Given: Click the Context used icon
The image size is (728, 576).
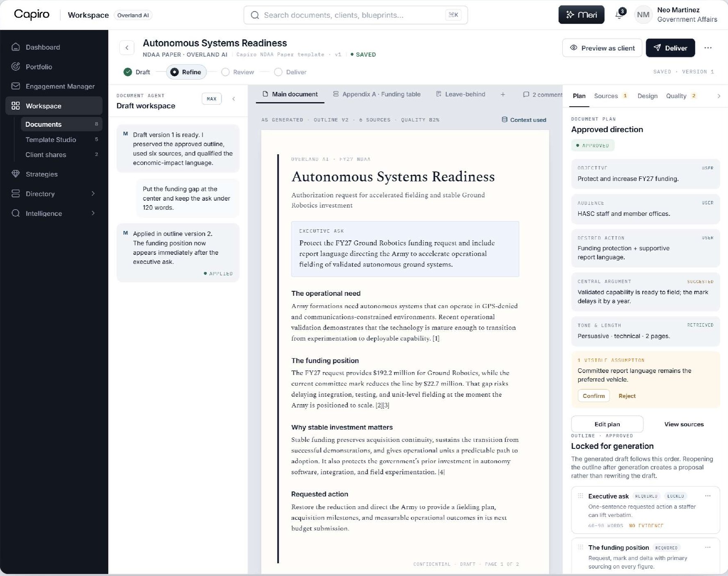Looking at the screenshot, I should click(505, 119).
